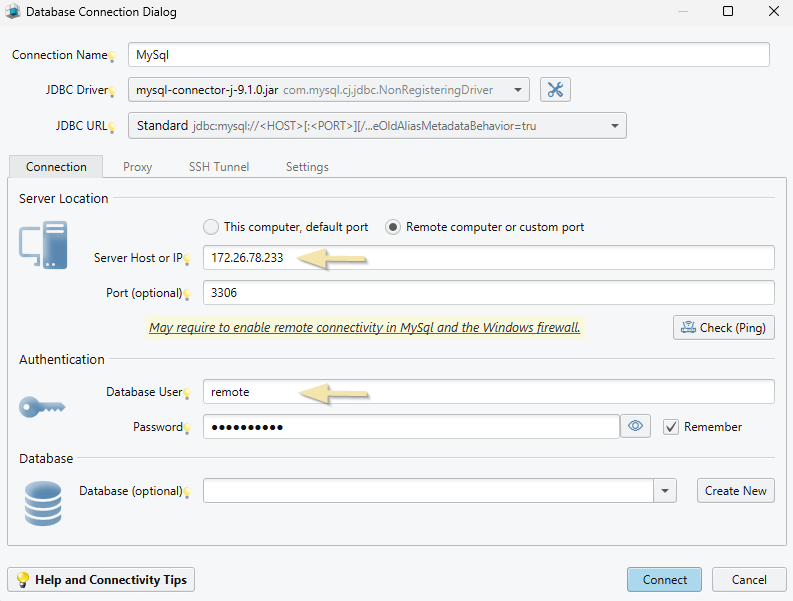Image resolution: width=793 pixels, height=601 pixels.
Task: Click the tip bulb beside Password label
Action: tap(187, 428)
